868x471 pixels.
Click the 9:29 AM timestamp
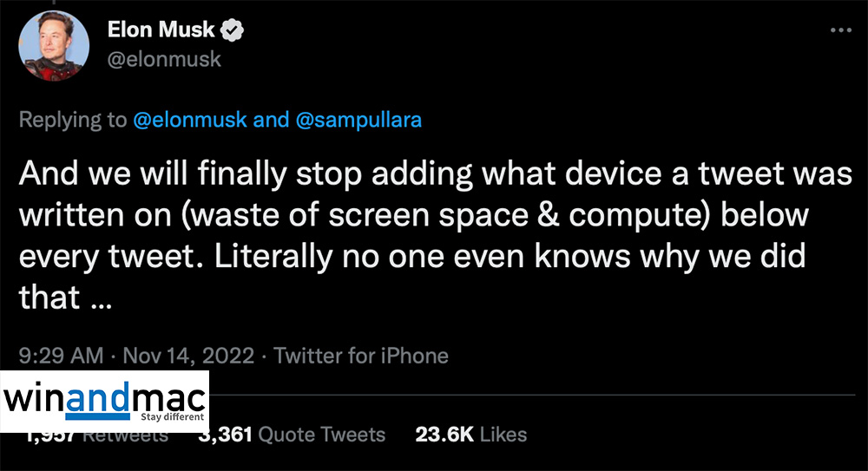coord(60,356)
